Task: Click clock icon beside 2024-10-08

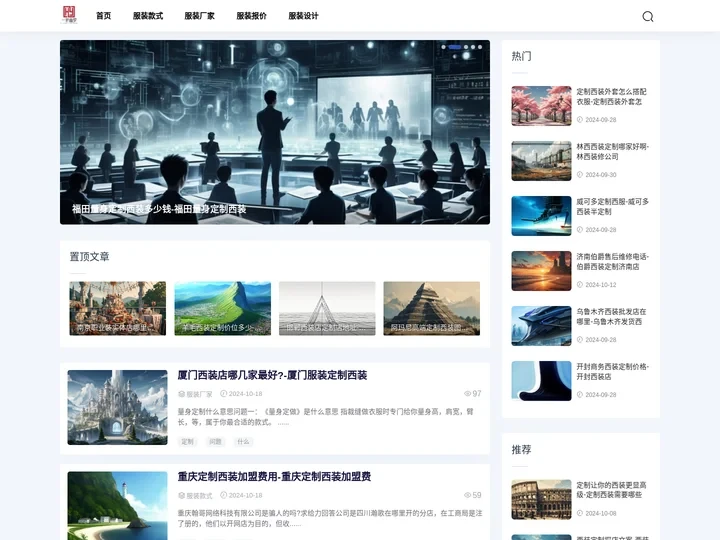Action: [579, 513]
